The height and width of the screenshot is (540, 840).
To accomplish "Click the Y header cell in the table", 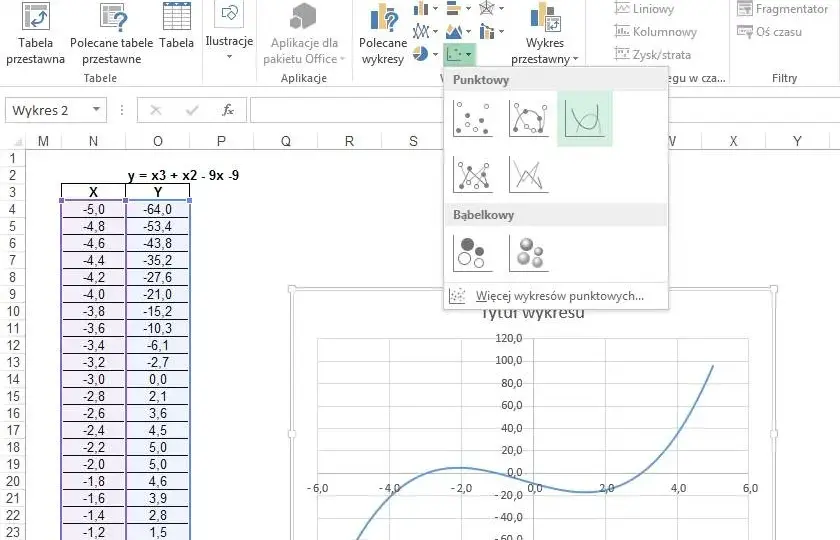I will tap(158, 192).
